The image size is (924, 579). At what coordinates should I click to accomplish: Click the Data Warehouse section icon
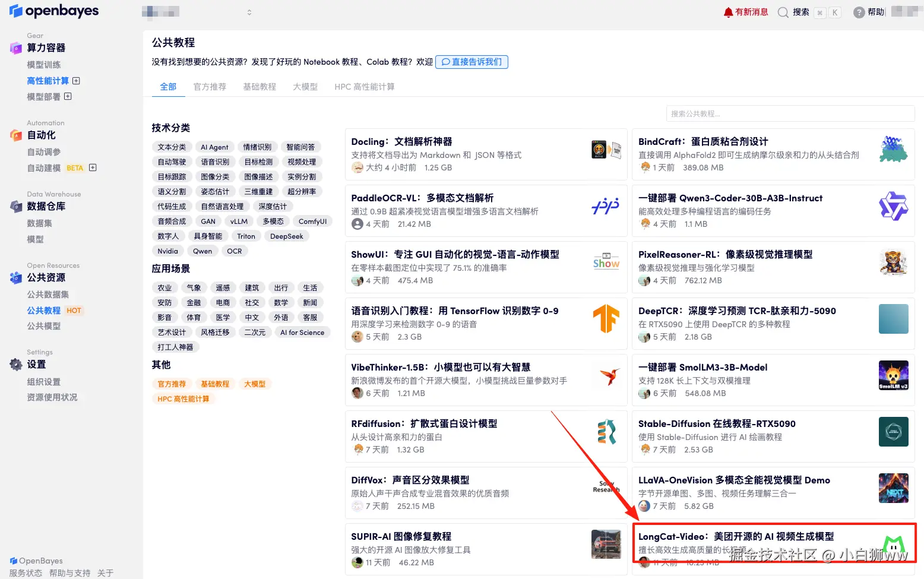pos(16,207)
